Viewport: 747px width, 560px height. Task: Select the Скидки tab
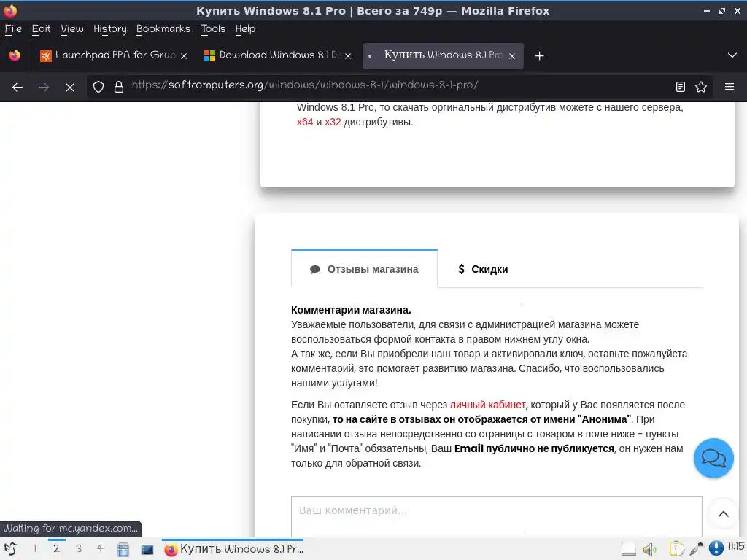click(x=483, y=269)
